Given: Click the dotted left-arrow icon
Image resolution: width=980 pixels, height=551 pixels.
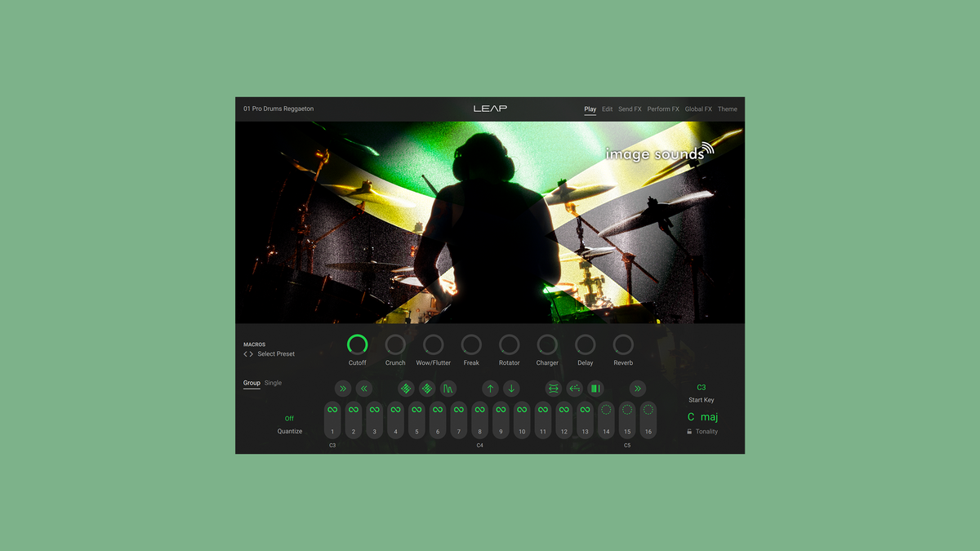Looking at the screenshot, I should pos(575,389).
